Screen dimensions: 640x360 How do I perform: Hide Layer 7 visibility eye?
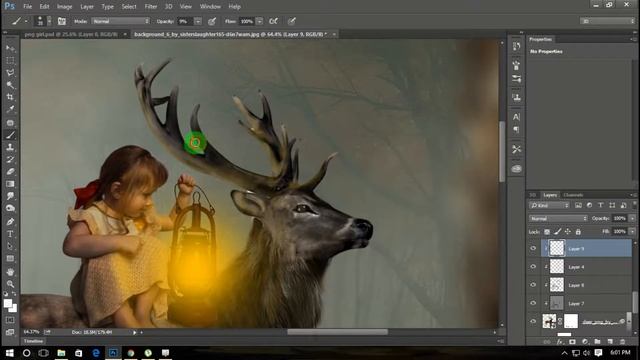(533, 303)
